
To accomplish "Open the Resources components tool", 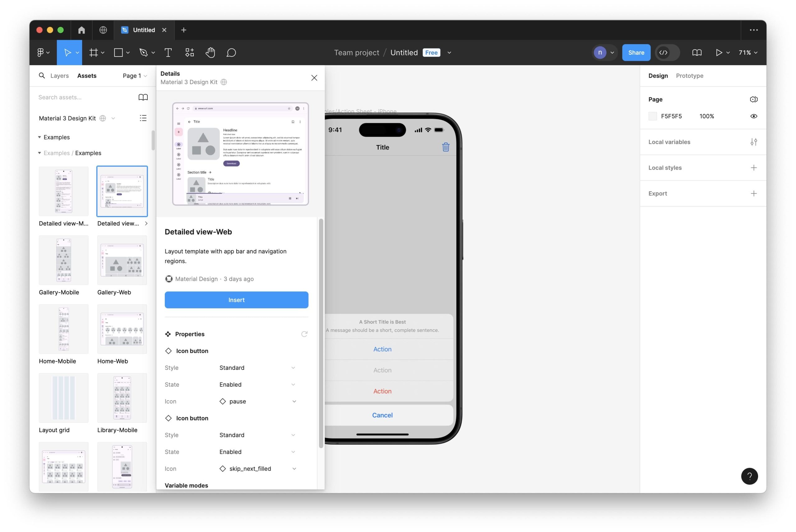I will click(189, 52).
